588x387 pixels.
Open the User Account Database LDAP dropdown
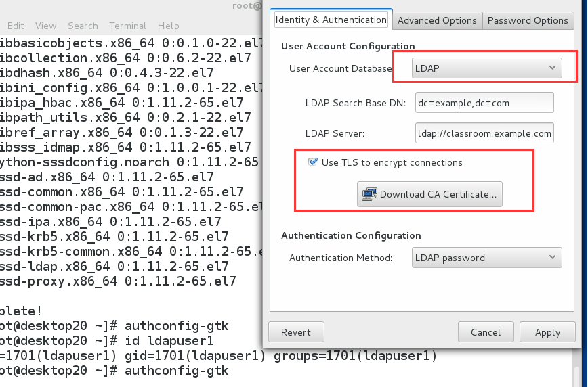click(x=487, y=68)
